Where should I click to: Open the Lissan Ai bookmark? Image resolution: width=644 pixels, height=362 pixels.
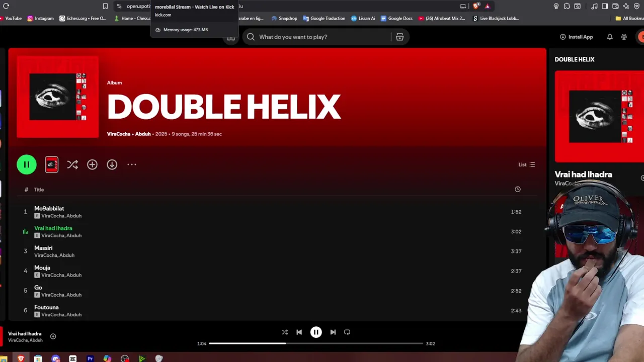363,18
